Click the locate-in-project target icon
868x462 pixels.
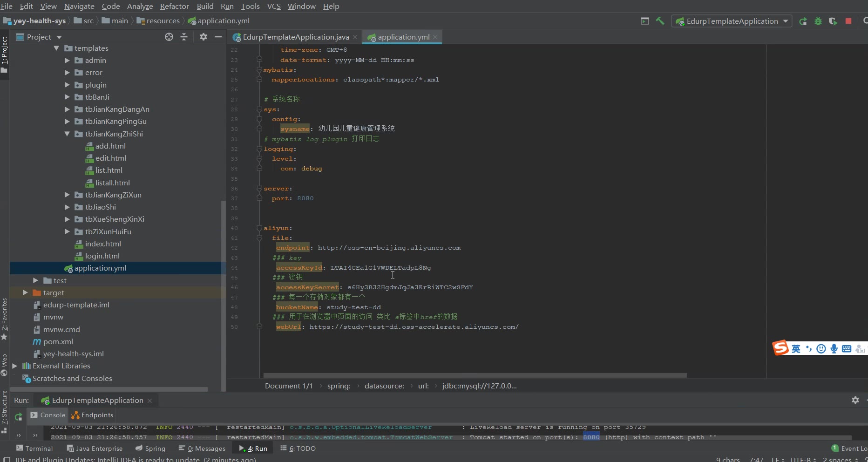169,37
